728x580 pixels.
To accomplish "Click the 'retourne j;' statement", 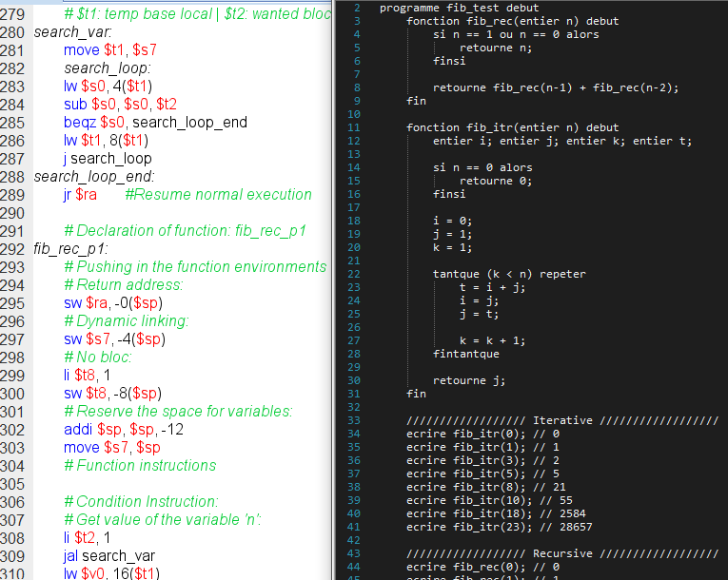I will (x=469, y=381).
